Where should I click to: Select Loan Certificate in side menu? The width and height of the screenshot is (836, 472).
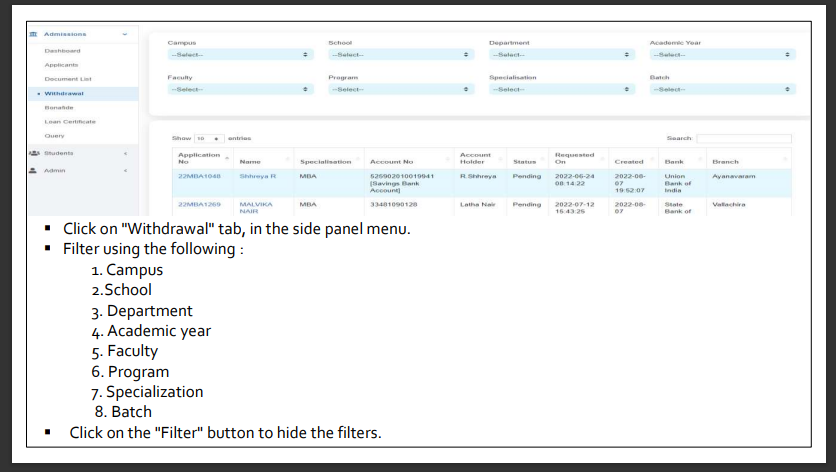70,121
